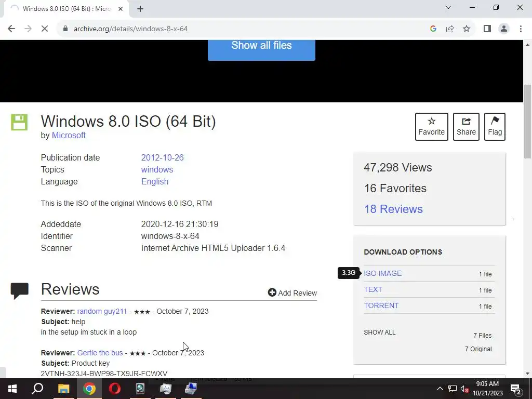Image resolution: width=532 pixels, height=399 pixels.
Task: Open reviewer Gertie the bus profile
Action: [100, 353]
